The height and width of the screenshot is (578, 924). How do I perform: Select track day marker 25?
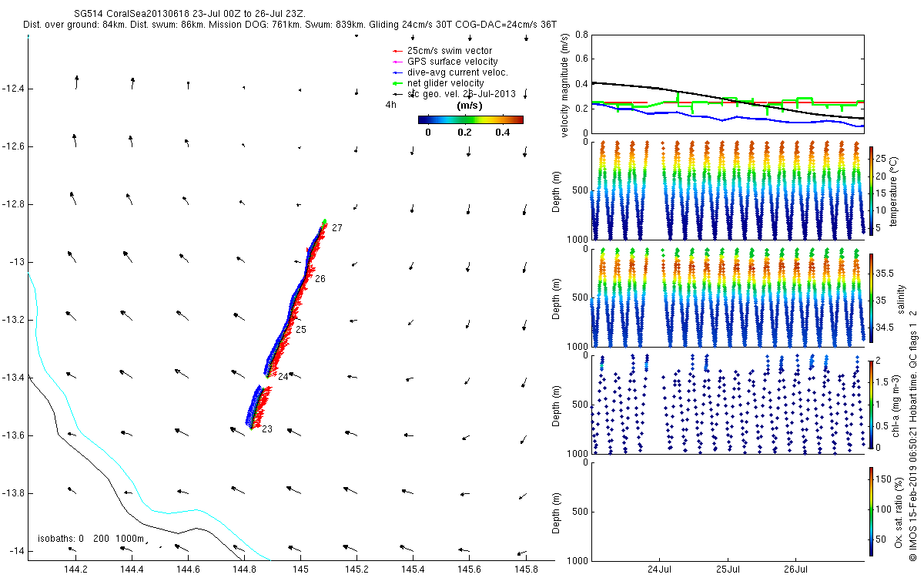pyautogui.click(x=301, y=330)
